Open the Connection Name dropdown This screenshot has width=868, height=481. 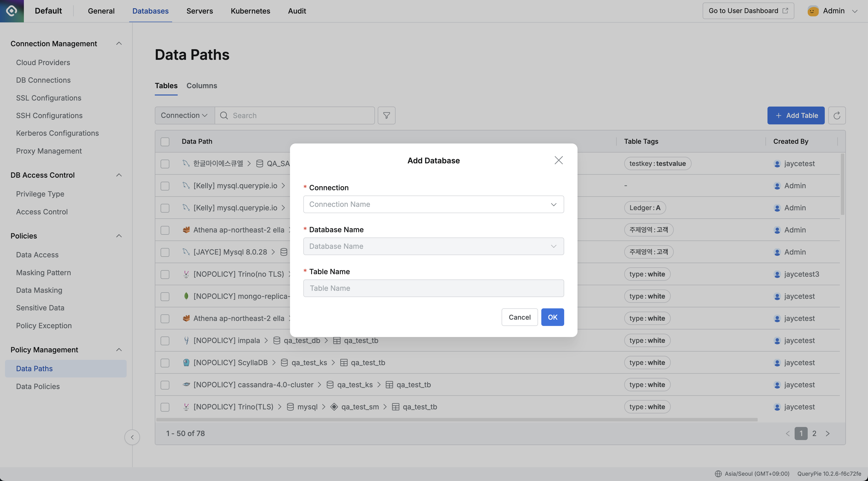point(433,204)
